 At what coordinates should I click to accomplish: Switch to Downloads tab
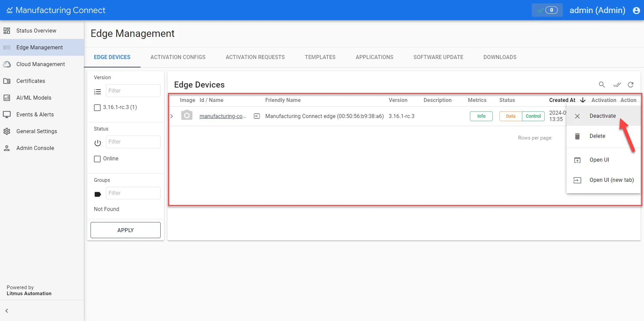click(500, 57)
